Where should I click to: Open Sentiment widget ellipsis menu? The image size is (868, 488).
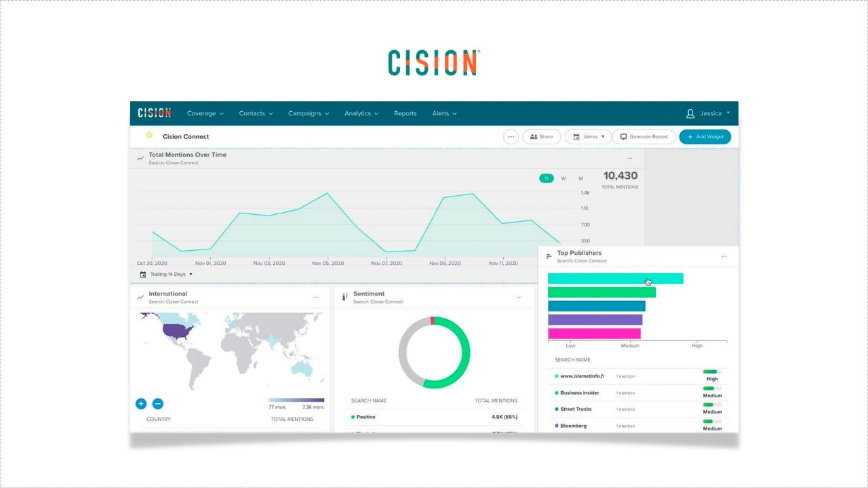pos(519,297)
